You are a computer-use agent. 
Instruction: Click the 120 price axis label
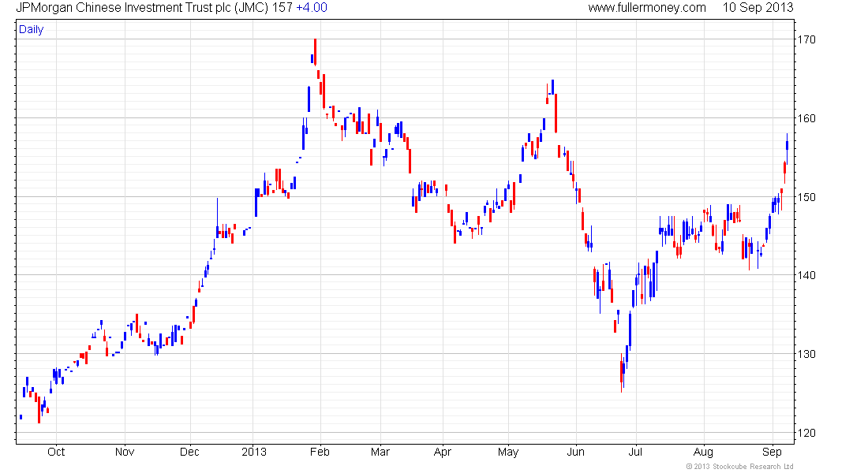pos(806,433)
